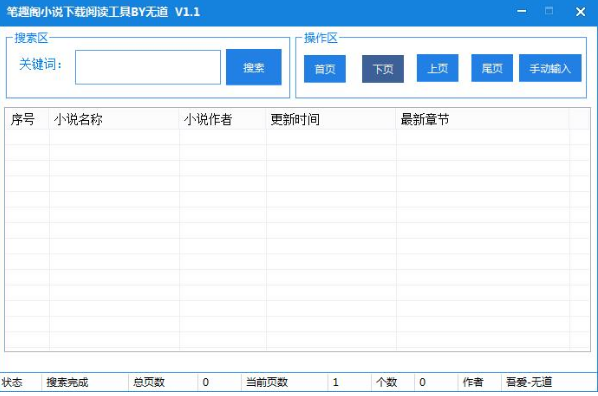Image resolution: width=598 pixels, height=396 pixels.
Task: Select the 小说作者 column header
Action: pos(222,119)
